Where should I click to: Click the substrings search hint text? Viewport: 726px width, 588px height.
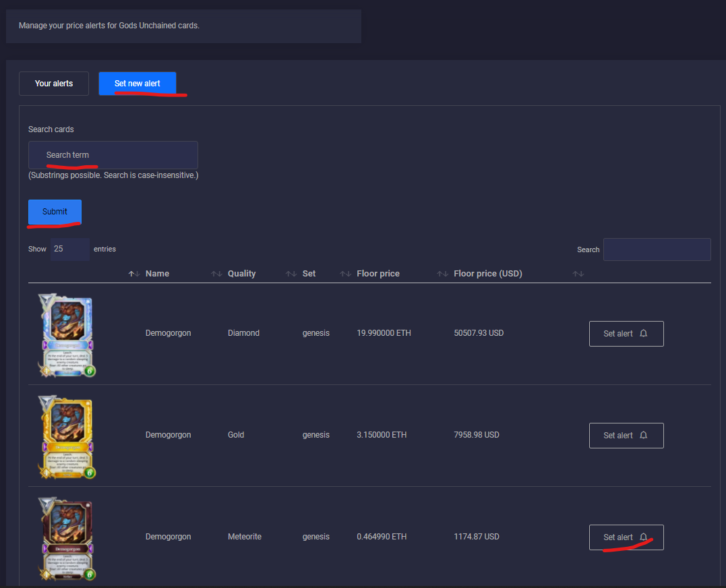(x=113, y=175)
